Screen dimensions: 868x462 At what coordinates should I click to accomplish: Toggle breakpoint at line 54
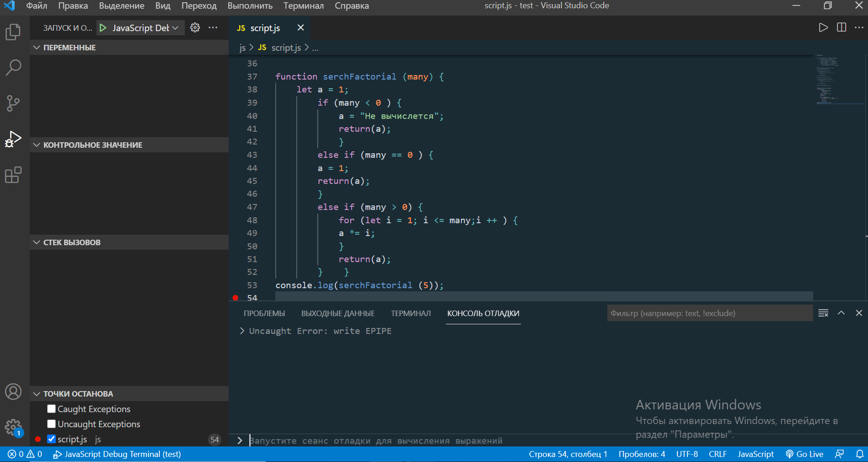(x=235, y=298)
